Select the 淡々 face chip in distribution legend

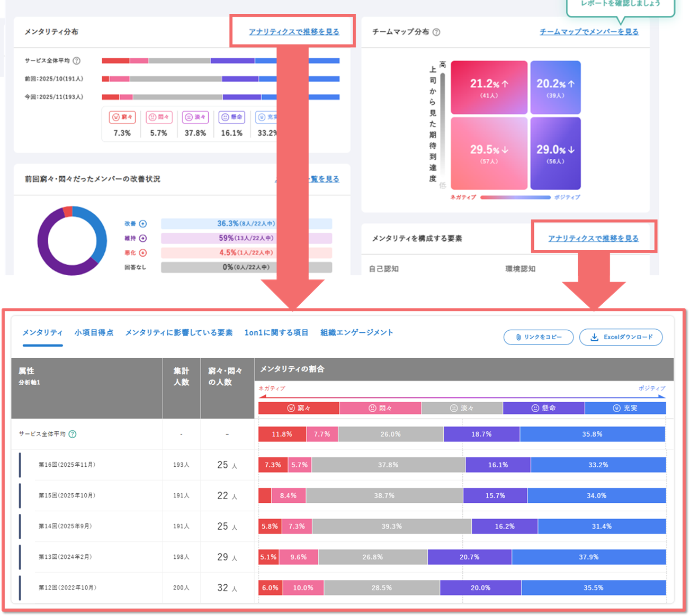coord(195,117)
